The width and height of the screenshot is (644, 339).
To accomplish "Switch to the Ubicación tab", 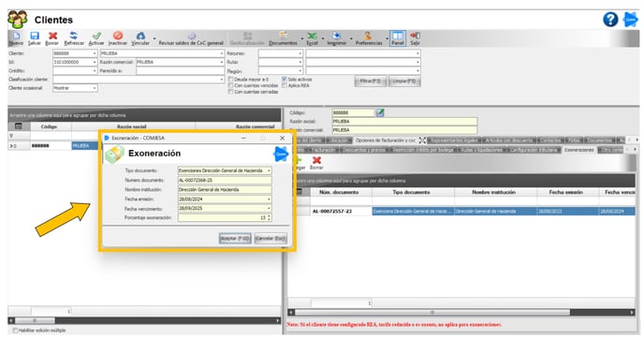I will point(339,140).
